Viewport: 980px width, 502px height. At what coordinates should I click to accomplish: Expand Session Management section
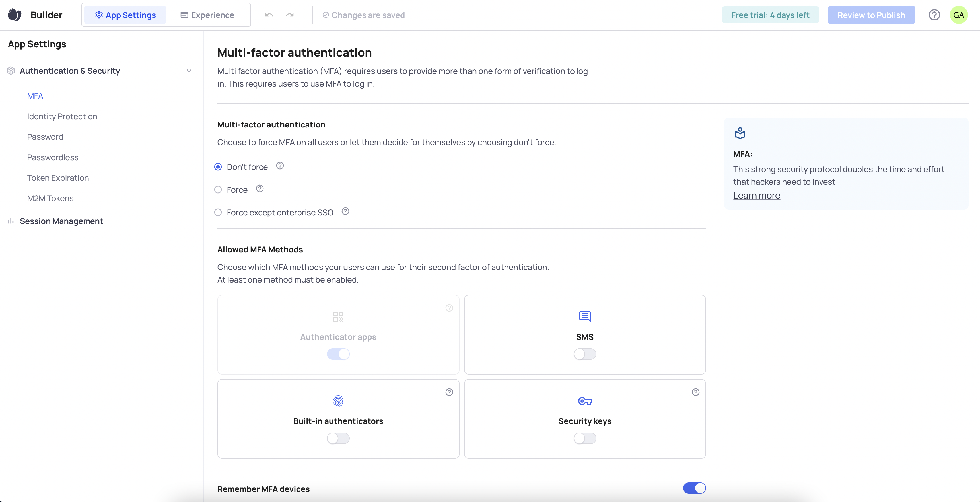pyautogui.click(x=61, y=221)
